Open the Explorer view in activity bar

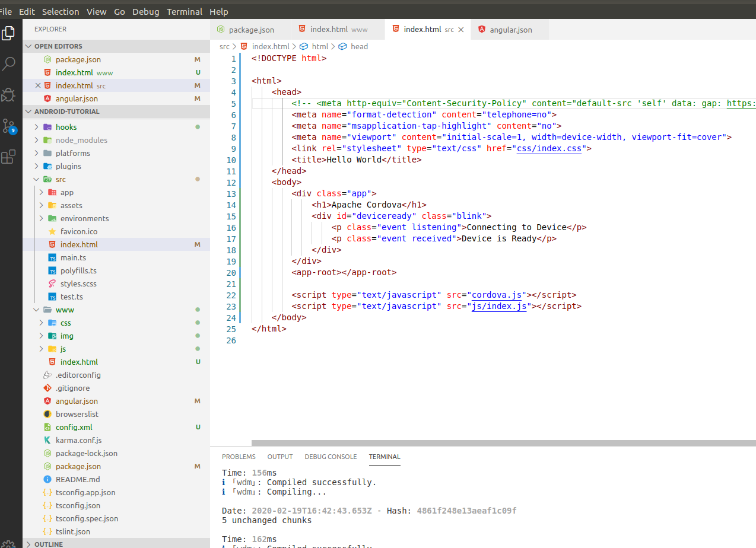pos(8,33)
